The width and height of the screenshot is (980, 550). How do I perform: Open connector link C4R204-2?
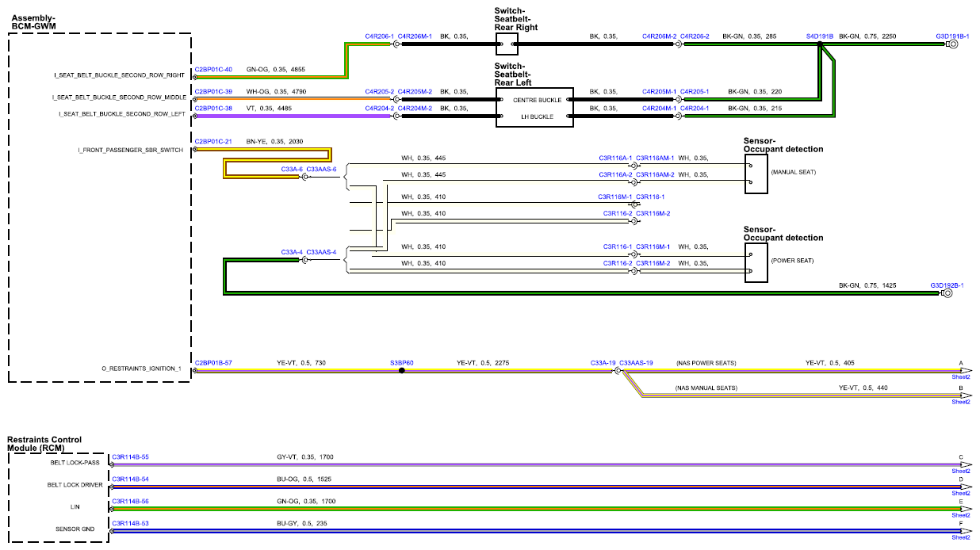[x=380, y=108]
